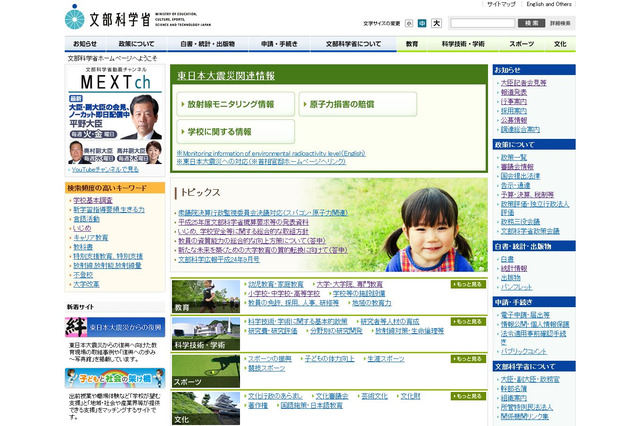
Task: Open 子どもの体力向上 link
Action: tap(329, 359)
